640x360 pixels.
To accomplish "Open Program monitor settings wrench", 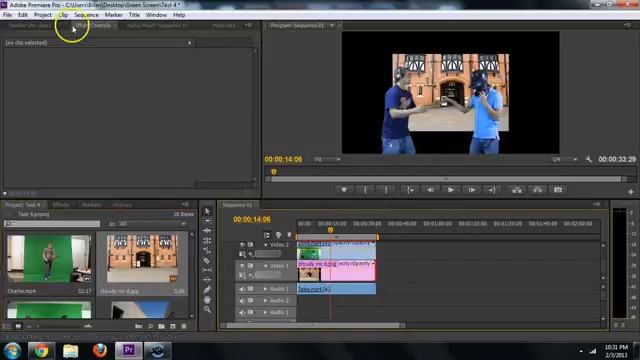I will [x=589, y=159].
